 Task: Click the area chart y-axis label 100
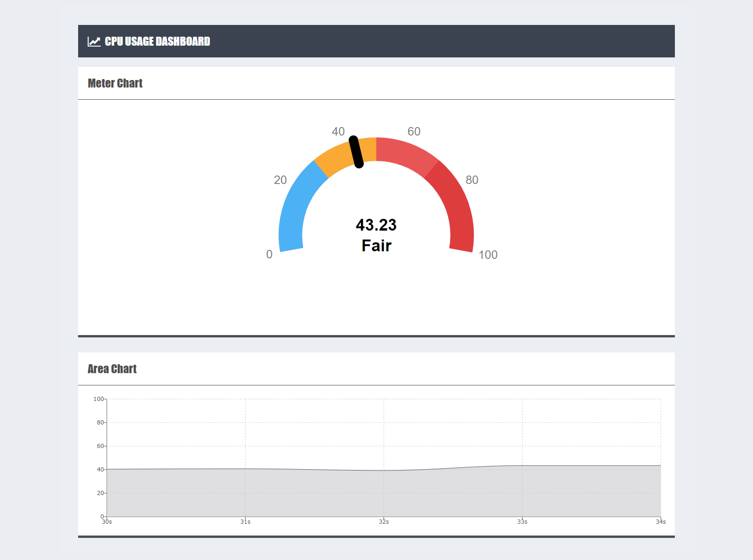(x=98, y=399)
